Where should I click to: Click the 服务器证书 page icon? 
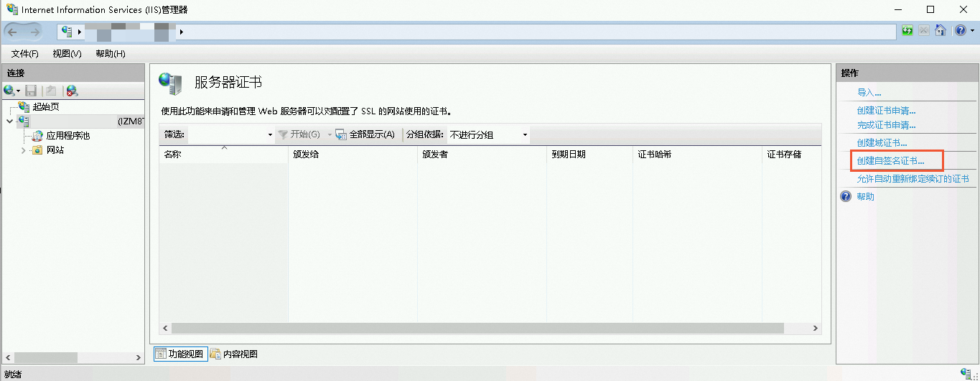coord(170,83)
